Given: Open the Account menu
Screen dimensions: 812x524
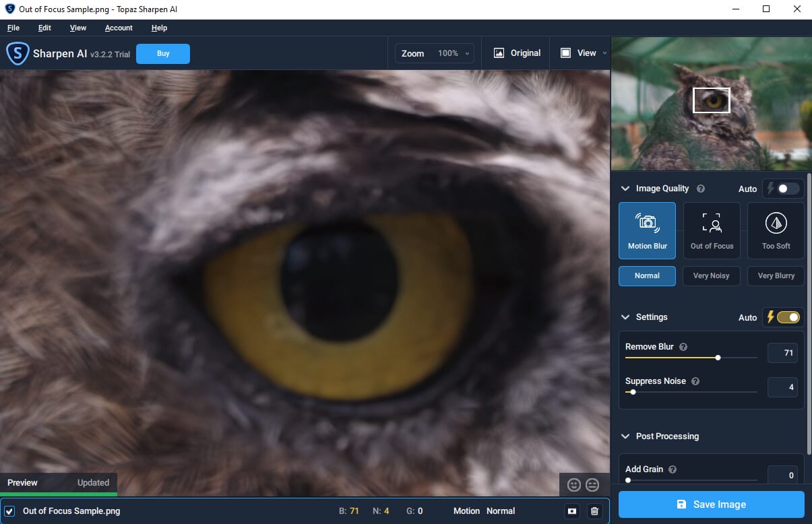Looking at the screenshot, I should pyautogui.click(x=119, y=28).
